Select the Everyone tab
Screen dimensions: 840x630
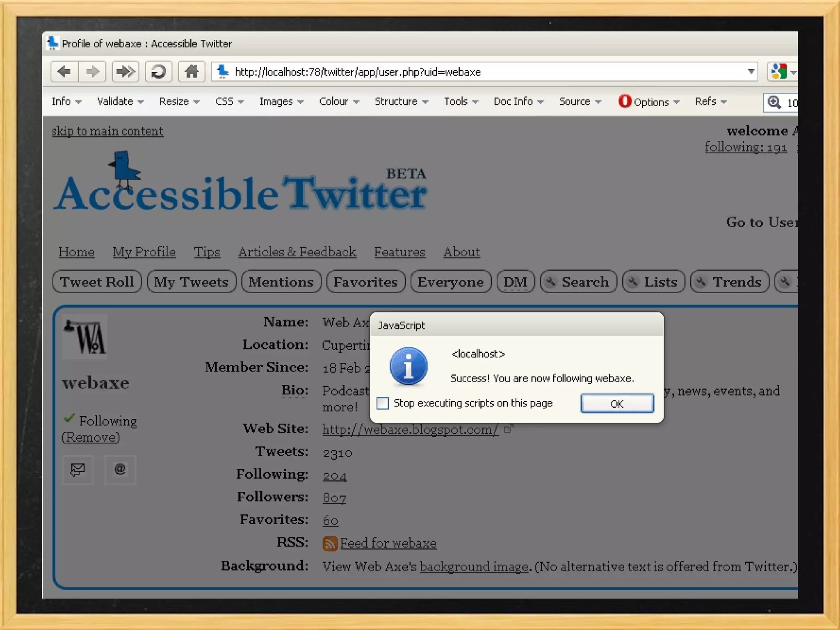pos(450,282)
